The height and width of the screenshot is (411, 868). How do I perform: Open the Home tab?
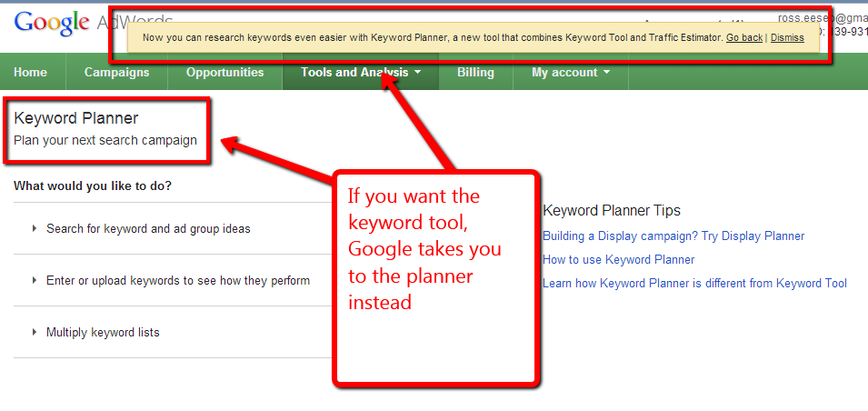[x=30, y=72]
